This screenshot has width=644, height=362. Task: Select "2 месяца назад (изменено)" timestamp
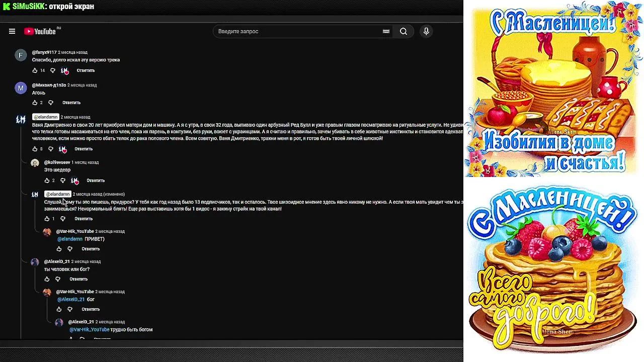(x=99, y=194)
